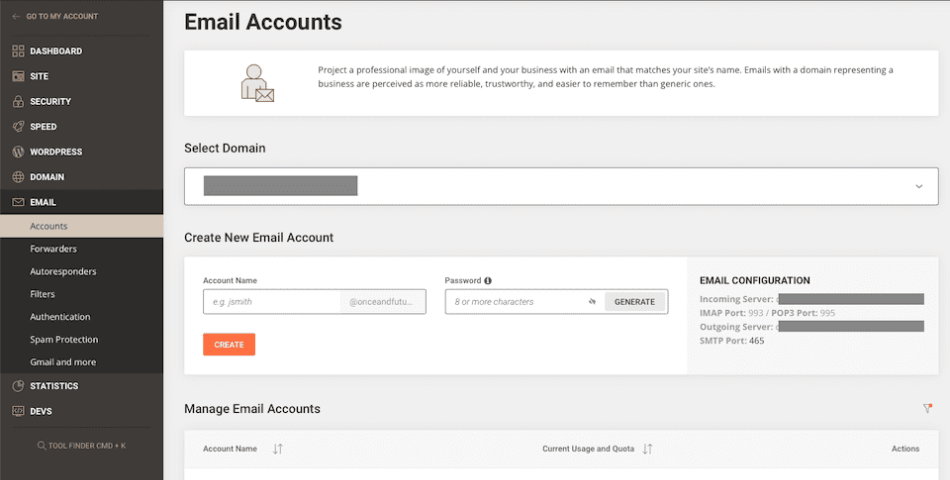Click the filter icon above email table
This screenshot has width=950, height=480.
coord(927,408)
